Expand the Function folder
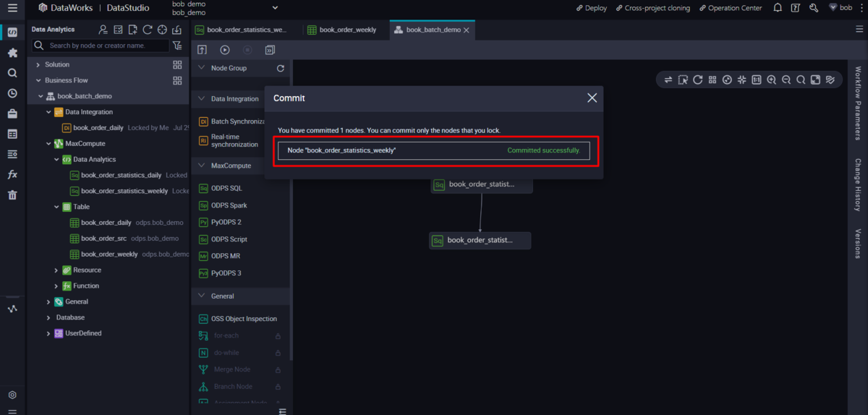868x415 pixels. 56,286
